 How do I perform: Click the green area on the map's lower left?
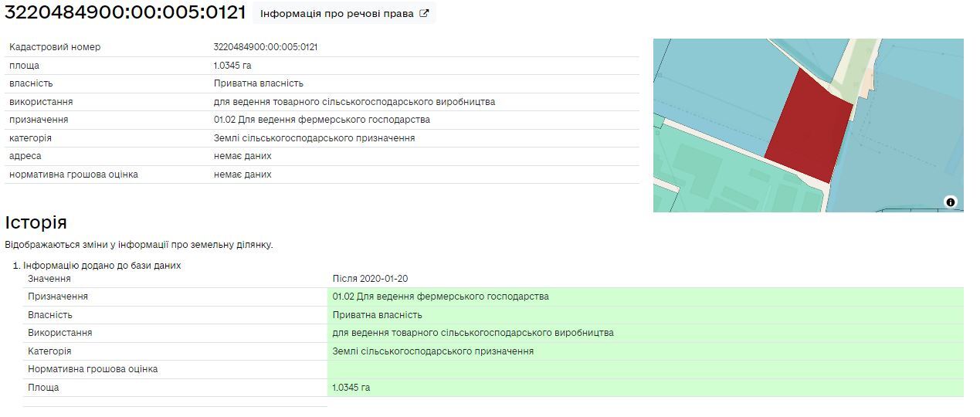click(x=710, y=178)
